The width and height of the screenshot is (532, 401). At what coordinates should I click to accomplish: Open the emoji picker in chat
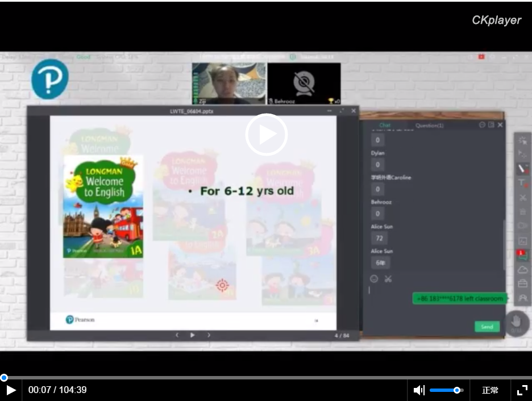[x=374, y=279]
